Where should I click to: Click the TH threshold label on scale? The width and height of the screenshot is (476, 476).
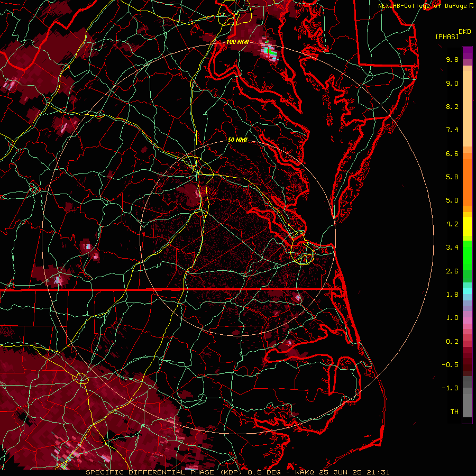(x=454, y=412)
